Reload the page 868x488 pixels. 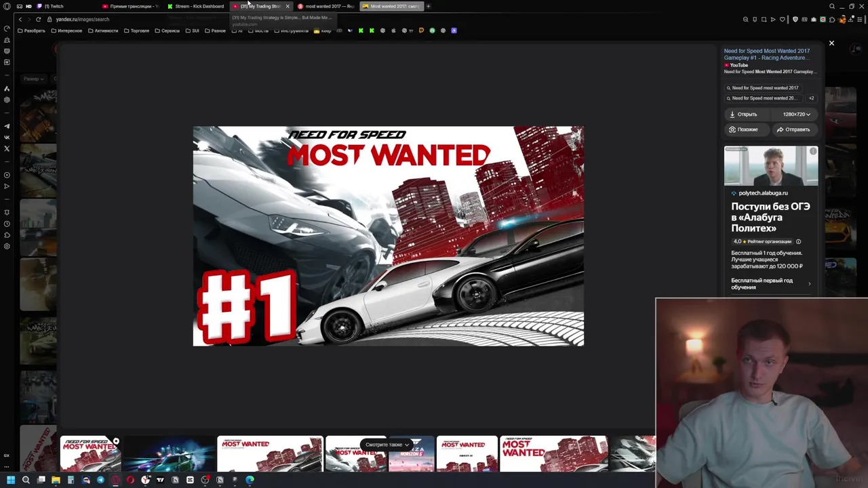38,19
